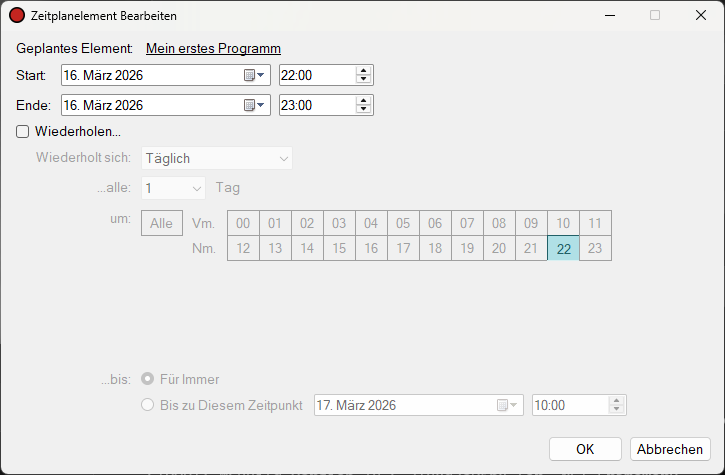Deselect the highlighted hour 22

(x=563, y=248)
